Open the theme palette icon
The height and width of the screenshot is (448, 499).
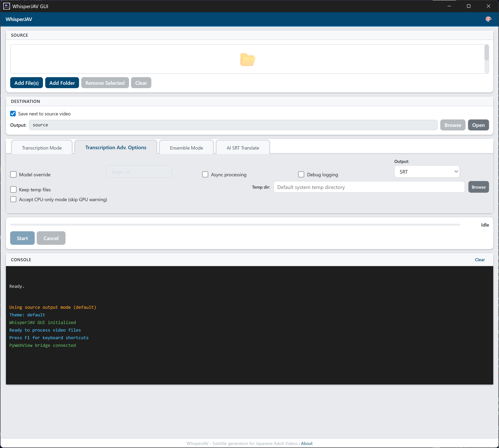point(488,19)
